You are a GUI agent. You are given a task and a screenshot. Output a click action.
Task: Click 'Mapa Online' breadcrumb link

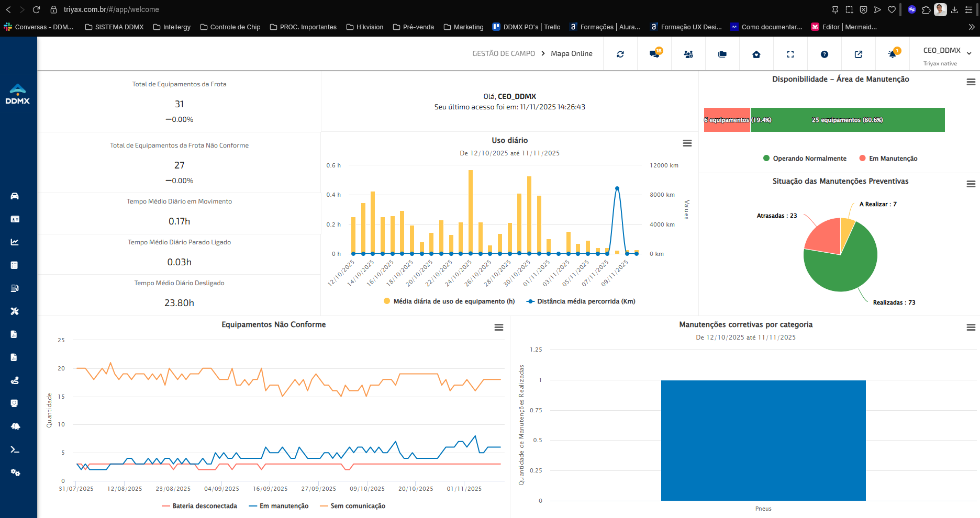[572, 53]
